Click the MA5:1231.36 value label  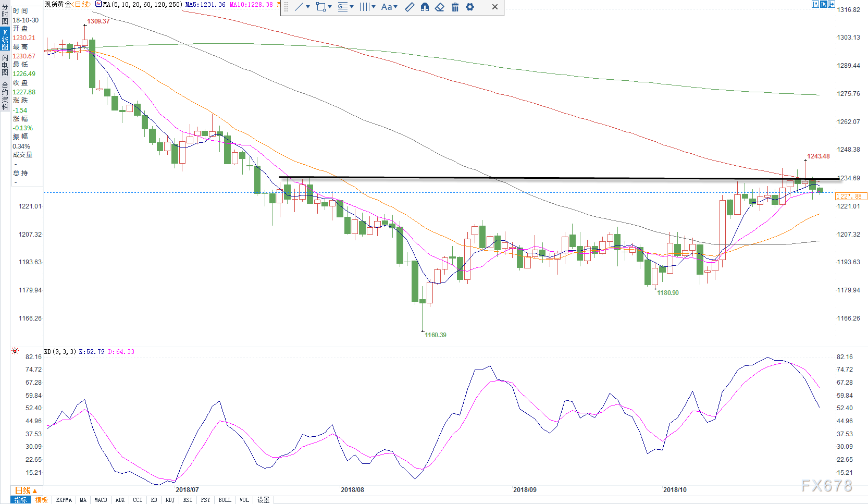(205, 4)
